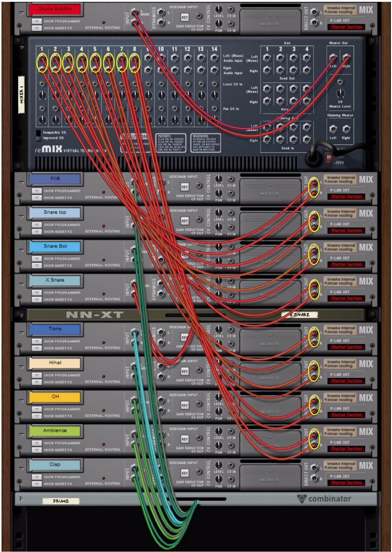The height and width of the screenshot is (552, 392).
Task: Click reMIX Chaining Master Left jack
Action: 333,129
